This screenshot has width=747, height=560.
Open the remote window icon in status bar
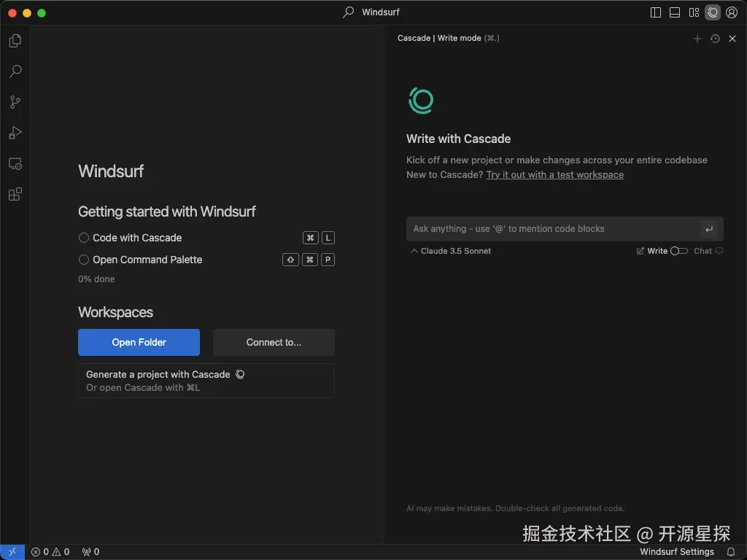point(12,552)
